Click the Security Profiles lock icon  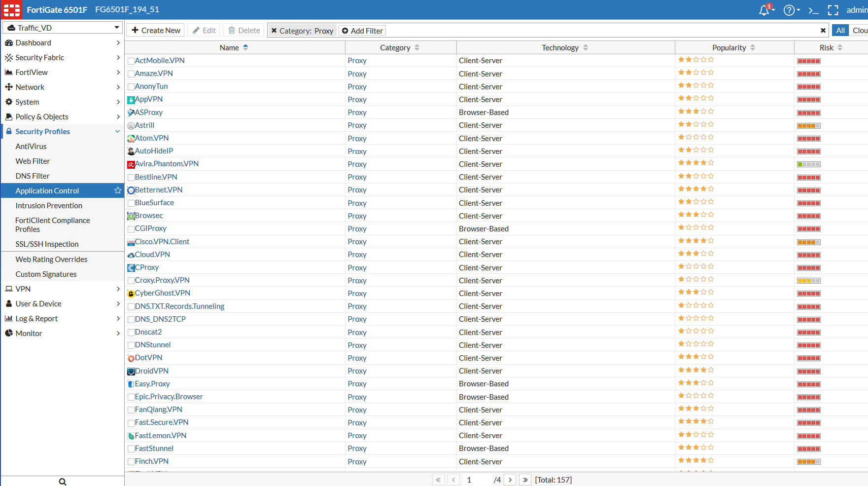[x=9, y=132]
